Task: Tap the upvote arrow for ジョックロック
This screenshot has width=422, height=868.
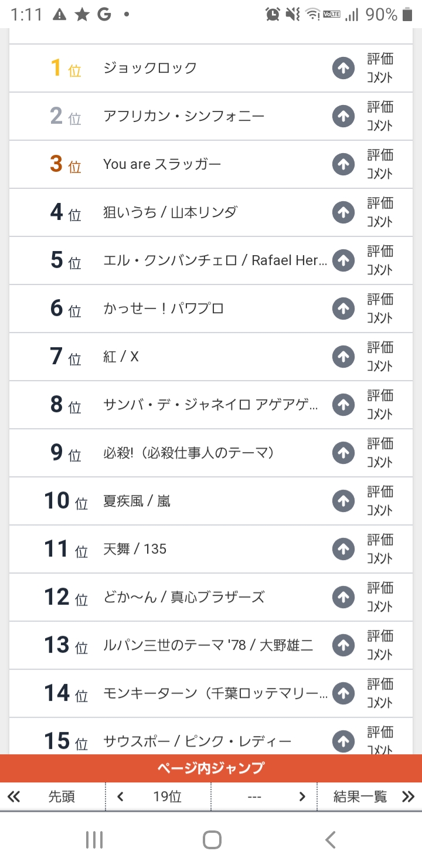Action: coord(343,69)
